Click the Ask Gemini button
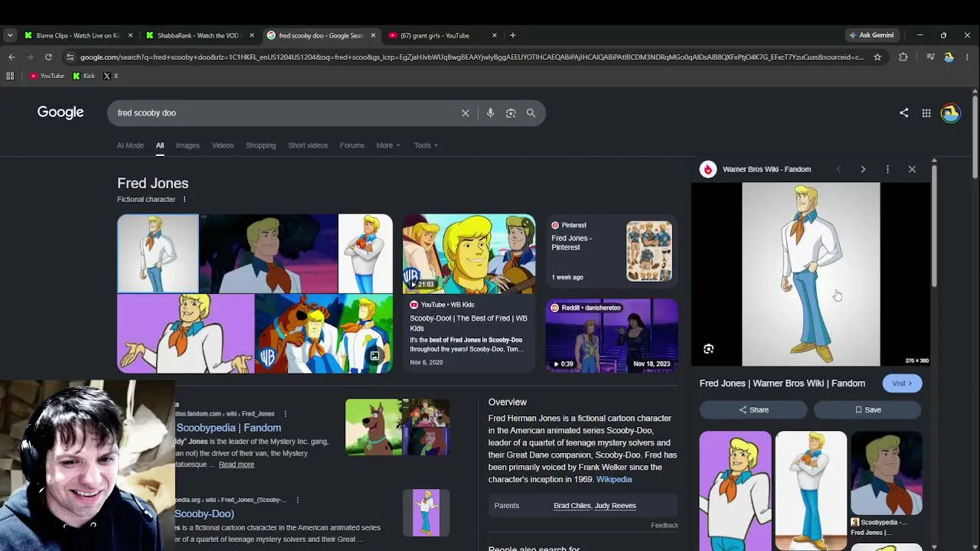 coord(871,35)
